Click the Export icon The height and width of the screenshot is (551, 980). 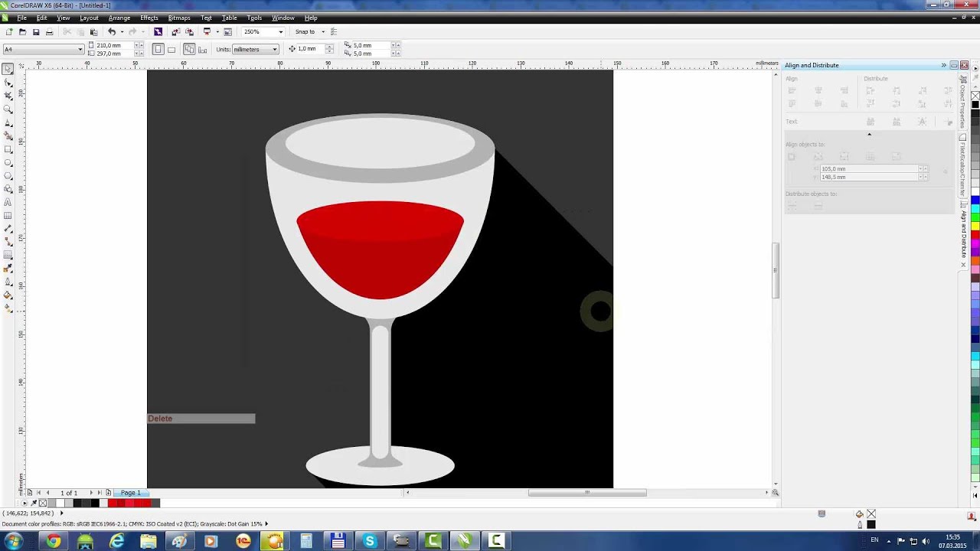coord(189,32)
